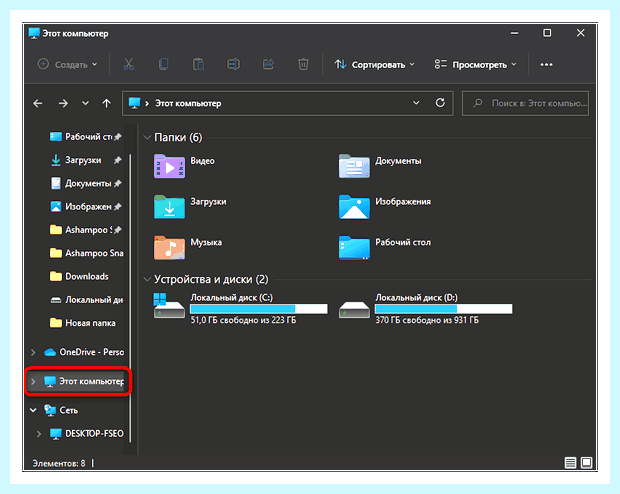This screenshot has width=620, height=494.
Task: Expand the DESKTOP-FSEO tree node
Action: coord(39,433)
